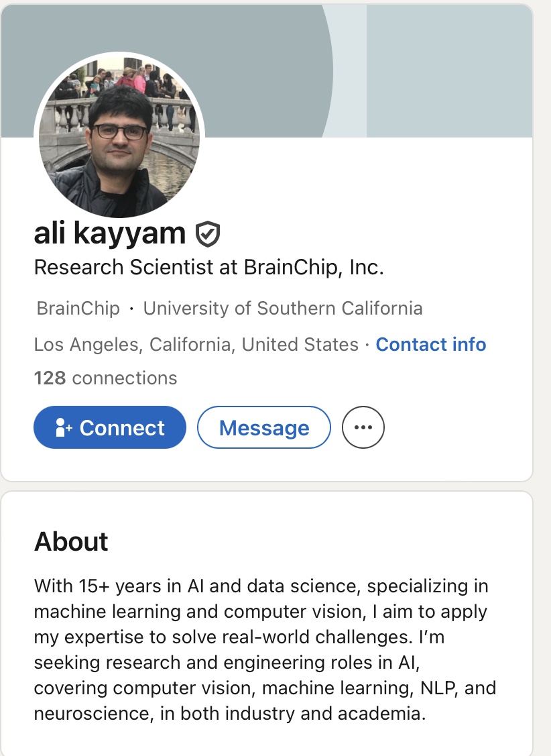Click the person-plus icon in Connect button
This screenshot has height=756, width=551.
click(64, 427)
